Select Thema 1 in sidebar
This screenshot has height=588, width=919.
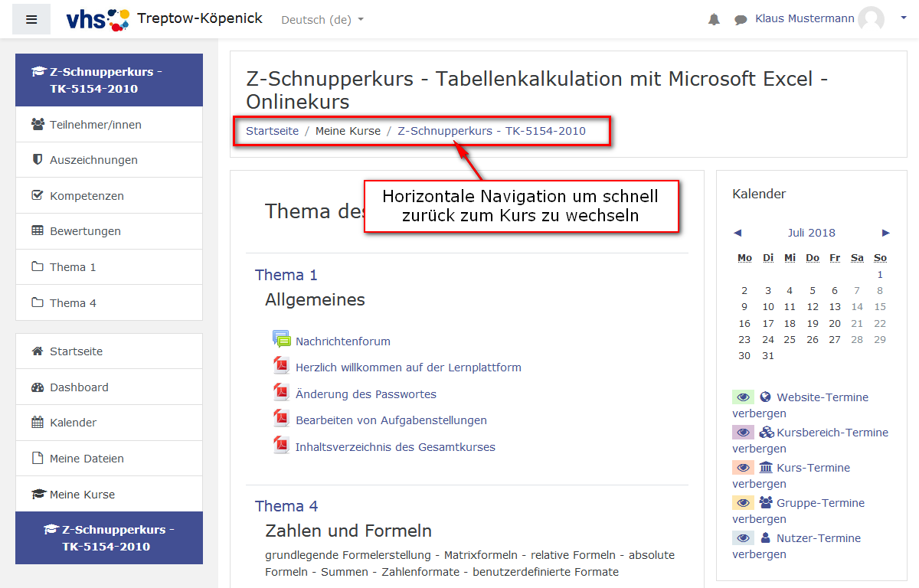109,266
